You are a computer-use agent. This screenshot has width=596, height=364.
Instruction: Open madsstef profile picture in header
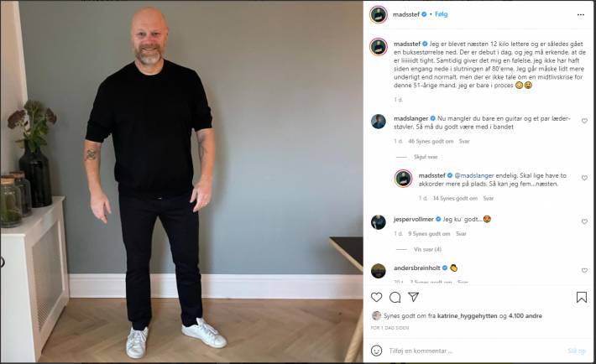coord(379,15)
